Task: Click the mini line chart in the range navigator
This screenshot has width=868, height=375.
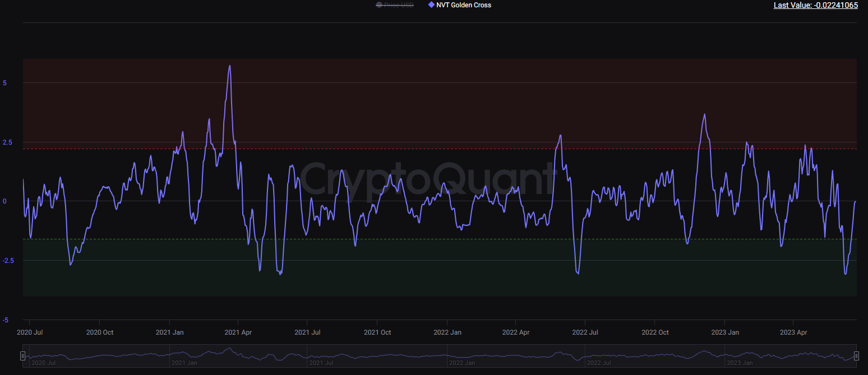Action: pyautogui.click(x=440, y=355)
